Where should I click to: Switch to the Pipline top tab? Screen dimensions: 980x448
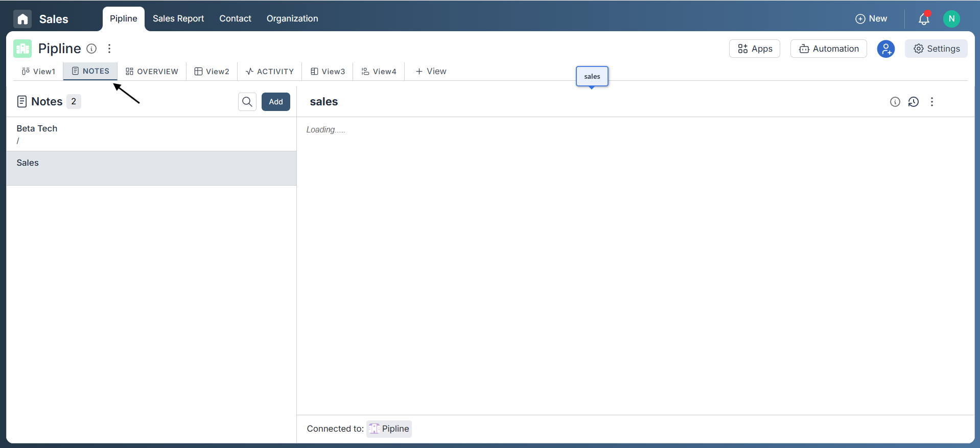[x=124, y=19]
